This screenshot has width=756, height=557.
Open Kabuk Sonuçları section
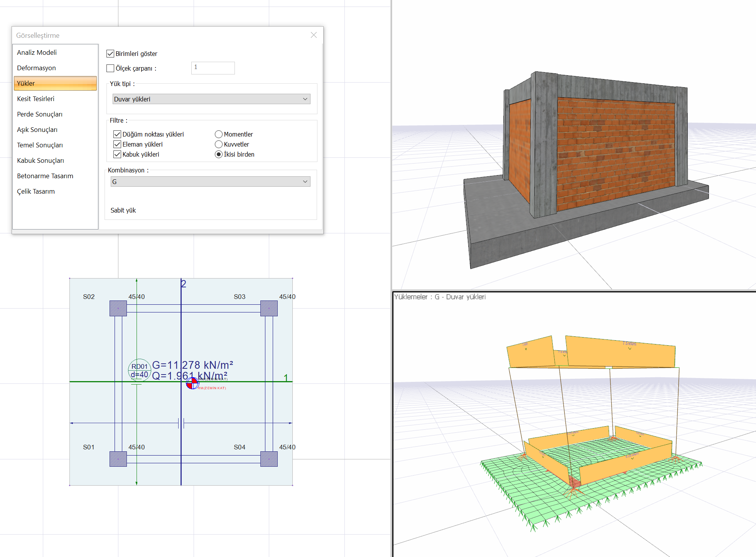click(x=55, y=160)
